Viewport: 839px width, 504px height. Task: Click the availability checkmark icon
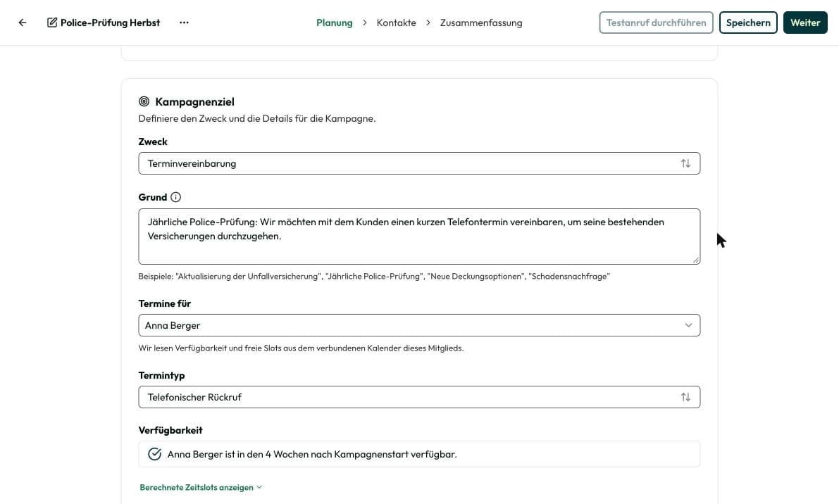pyautogui.click(x=155, y=454)
